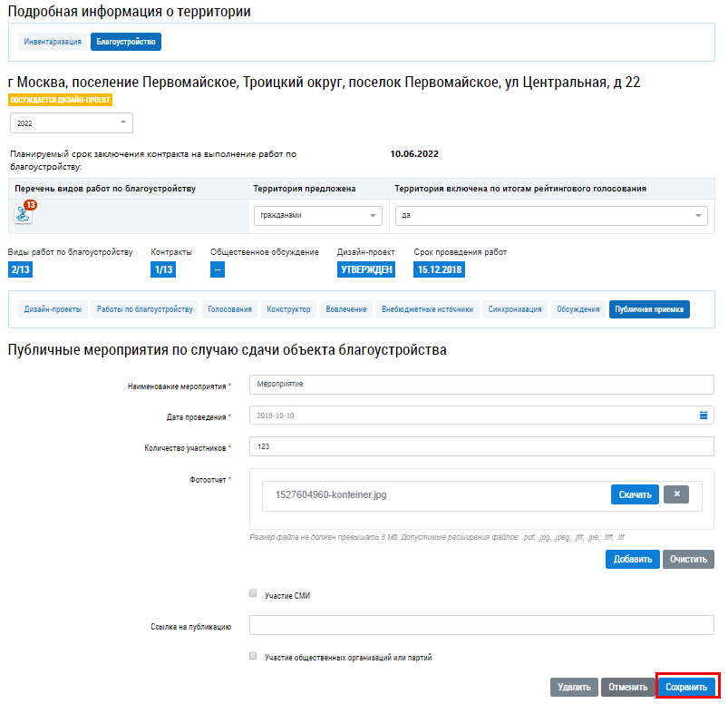Go to Голосования tab
This screenshot has width=728, height=704.
click(229, 309)
